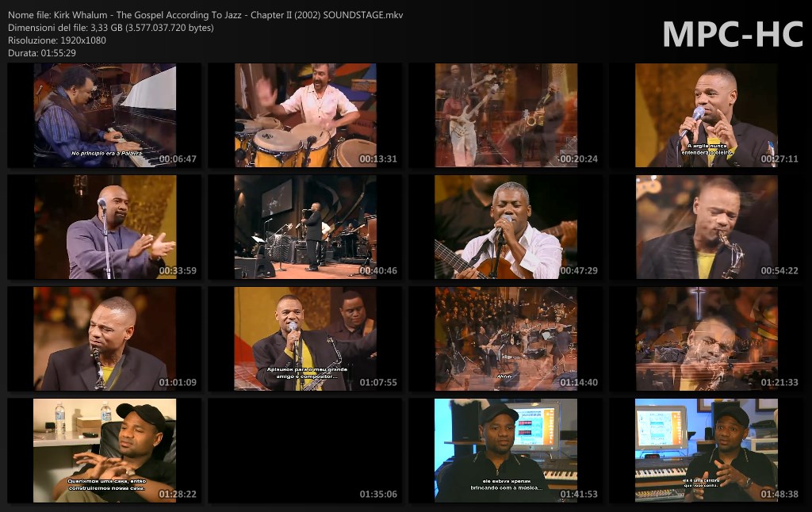The image size is (812, 512).
Task: Select the black frame at 01:35:06
Action: (305, 450)
